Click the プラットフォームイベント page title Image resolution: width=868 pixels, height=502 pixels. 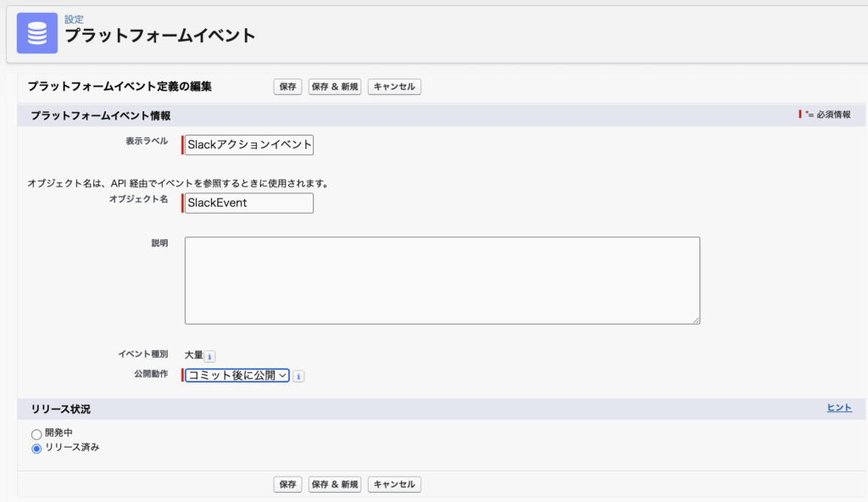160,36
